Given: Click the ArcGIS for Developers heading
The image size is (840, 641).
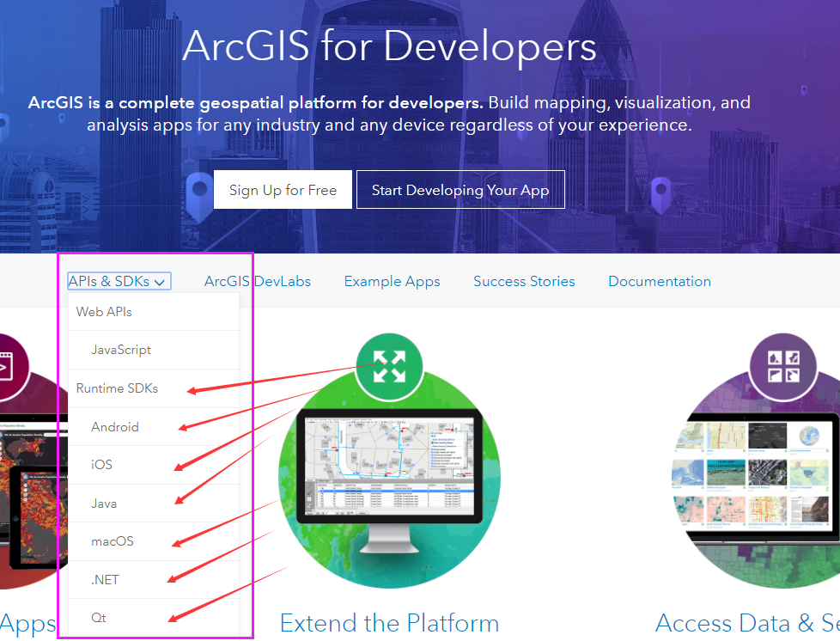Looking at the screenshot, I should [x=389, y=46].
